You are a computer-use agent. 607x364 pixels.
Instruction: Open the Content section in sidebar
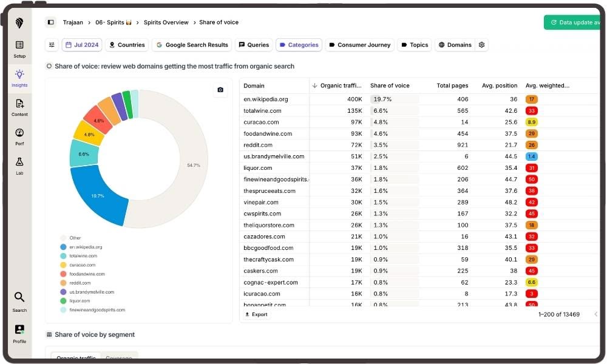(x=19, y=107)
